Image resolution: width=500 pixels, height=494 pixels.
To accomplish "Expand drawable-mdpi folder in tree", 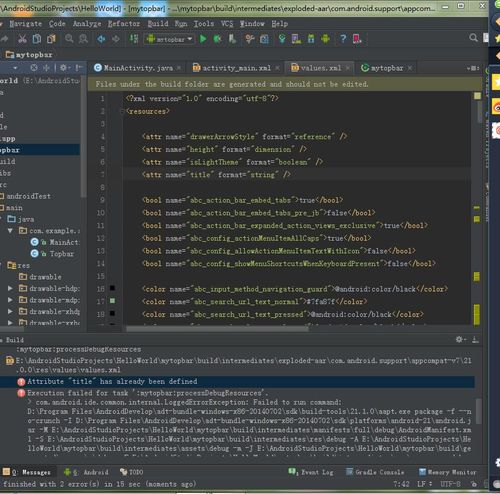I will [10, 300].
